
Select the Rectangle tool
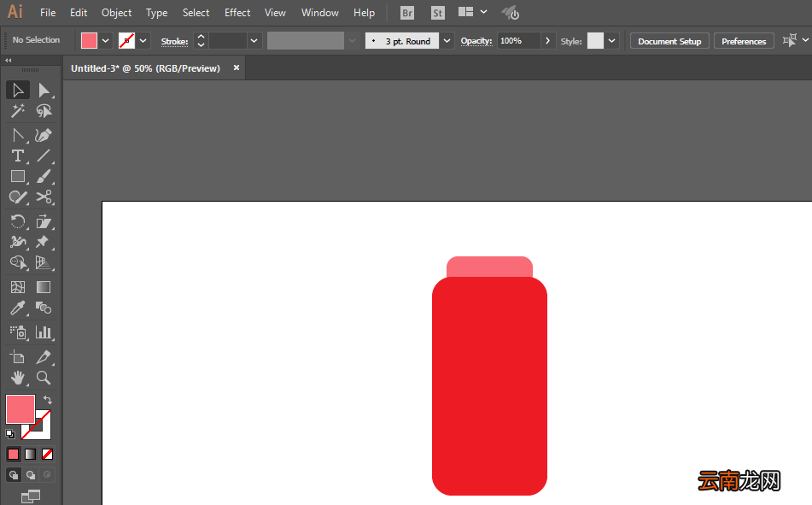[x=18, y=176]
